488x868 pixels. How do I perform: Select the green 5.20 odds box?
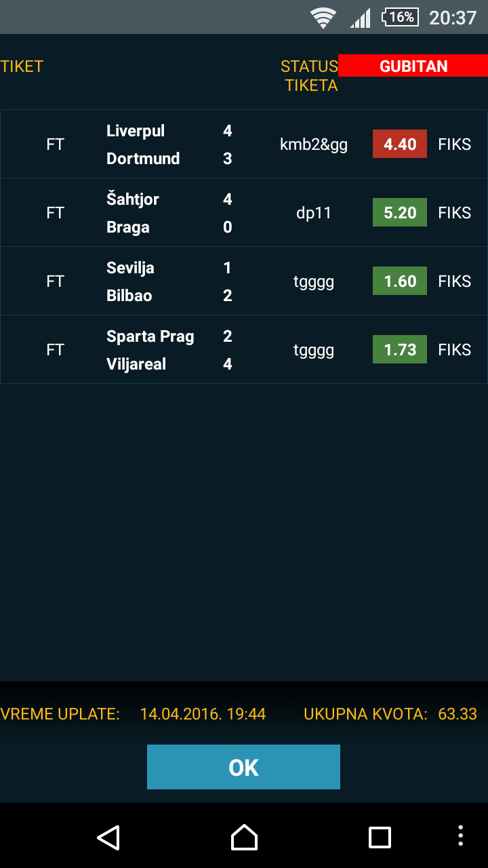coord(400,212)
